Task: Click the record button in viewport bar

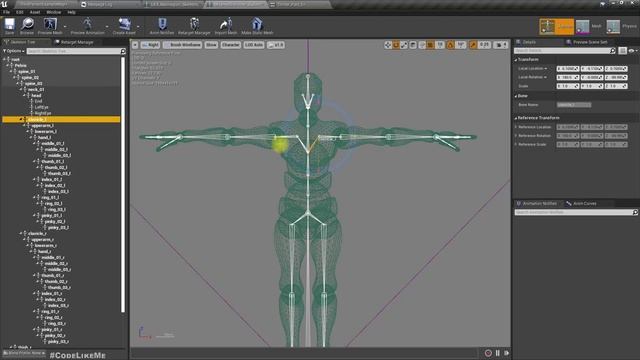Action: pyautogui.click(x=488, y=353)
